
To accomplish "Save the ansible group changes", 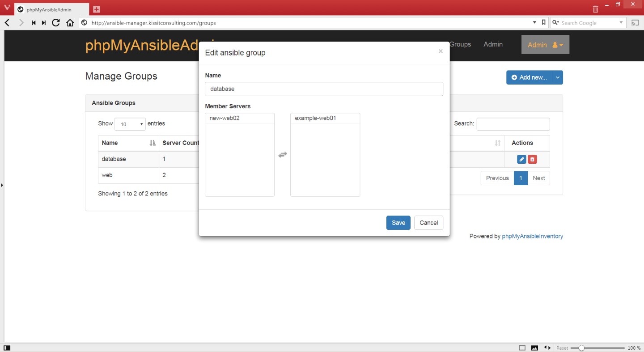I will click(398, 223).
